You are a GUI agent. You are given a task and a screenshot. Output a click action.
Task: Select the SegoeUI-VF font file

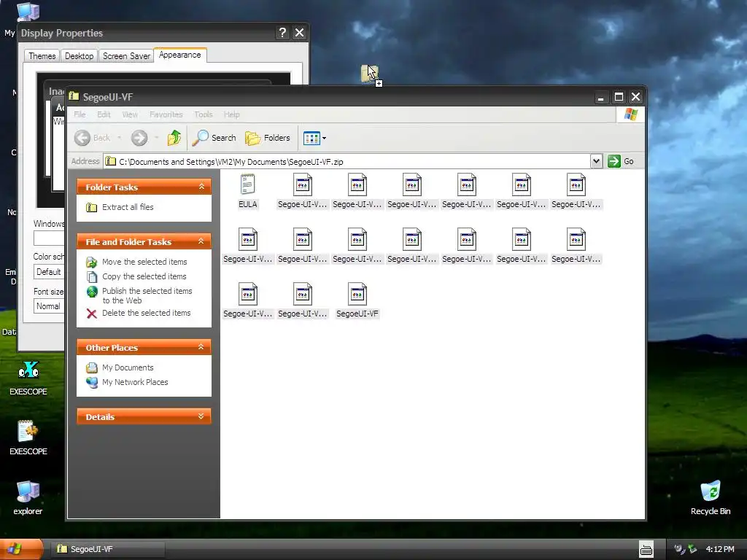(x=357, y=300)
